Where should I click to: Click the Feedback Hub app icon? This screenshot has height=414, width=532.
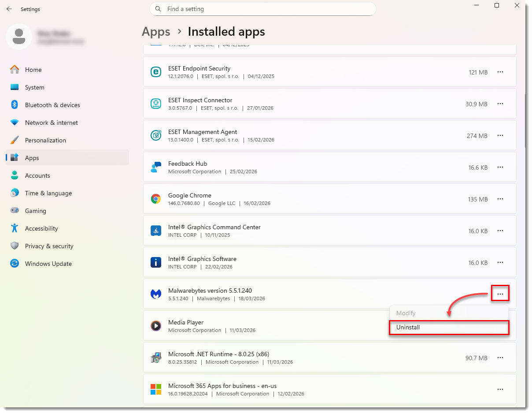point(156,167)
